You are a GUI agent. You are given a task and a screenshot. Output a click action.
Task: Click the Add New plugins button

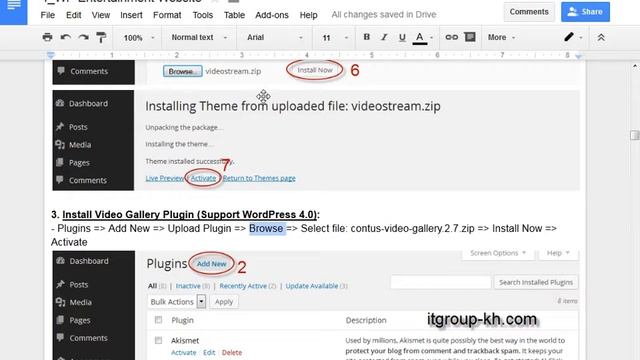click(211, 264)
